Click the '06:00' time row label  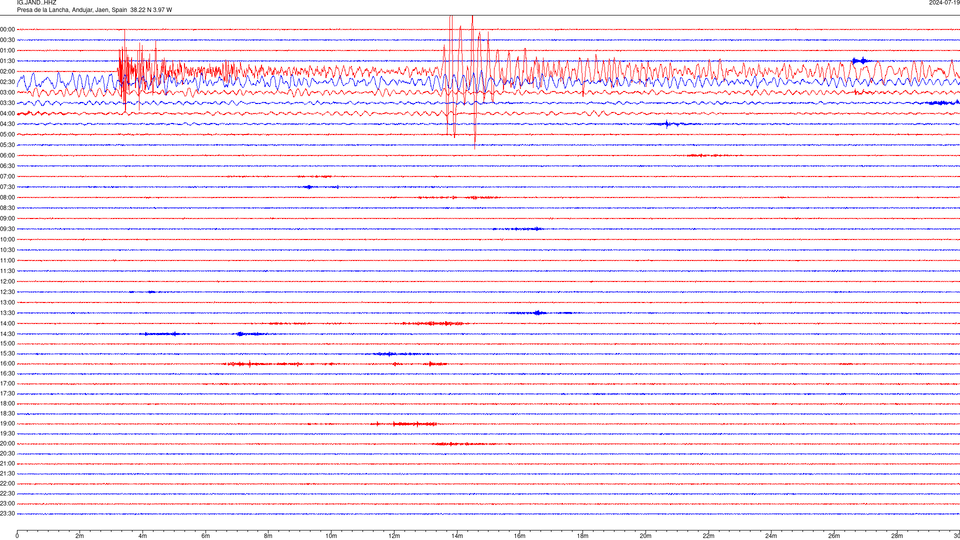7,156
